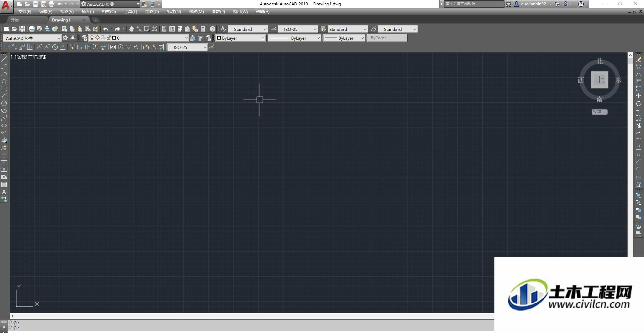The image size is (644, 333).
Task: Select the Diameter dimension tool
Action: [x=55, y=47]
